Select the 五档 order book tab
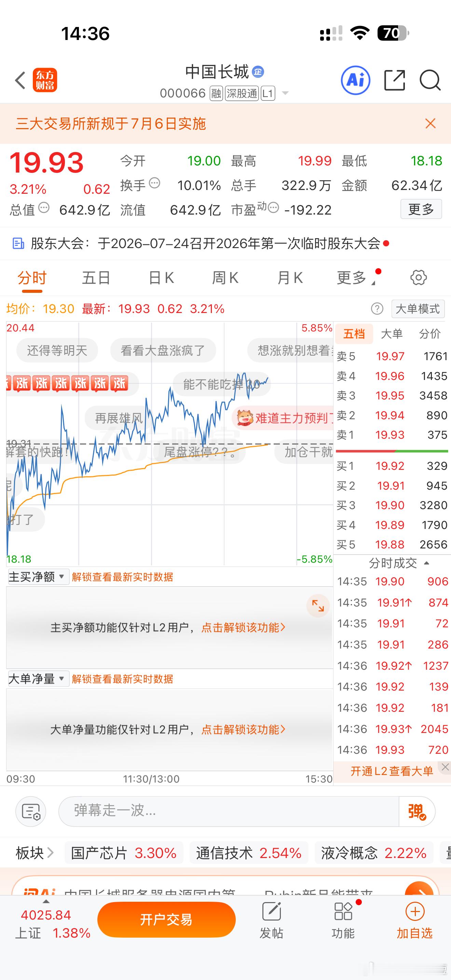Image resolution: width=451 pixels, height=980 pixels. pyautogui.click(x=354, y=334)
